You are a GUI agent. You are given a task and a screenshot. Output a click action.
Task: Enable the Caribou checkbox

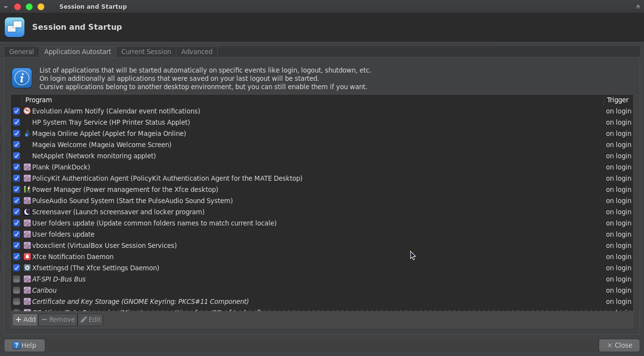(x=17, y=290)
